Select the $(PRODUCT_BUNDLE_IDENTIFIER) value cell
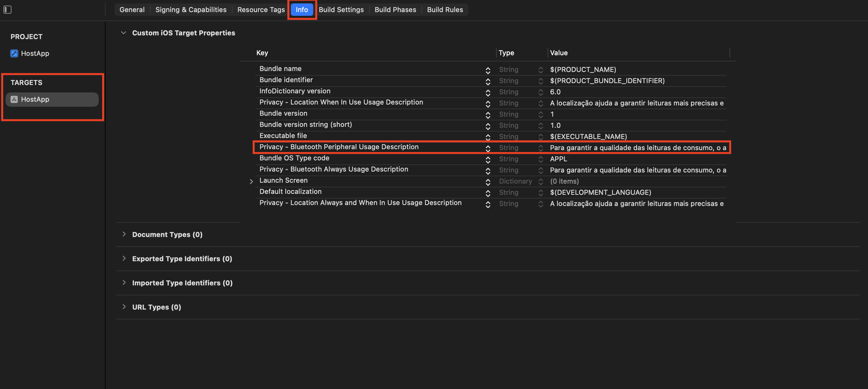868x389 pixels. pyautogui.click(x=607, y=81)
